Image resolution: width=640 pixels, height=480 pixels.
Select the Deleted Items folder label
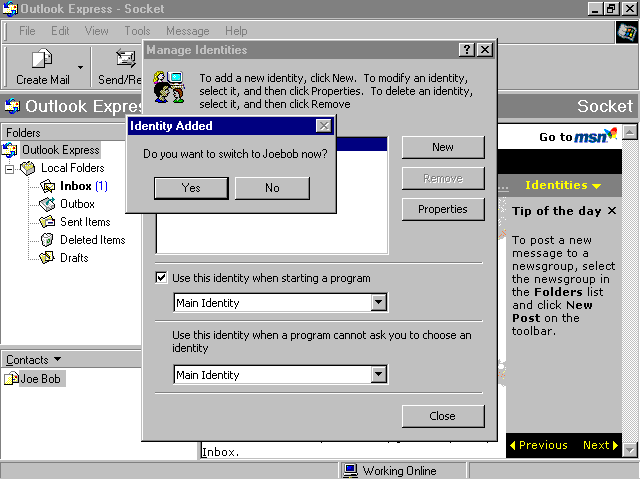click(93, 240)
